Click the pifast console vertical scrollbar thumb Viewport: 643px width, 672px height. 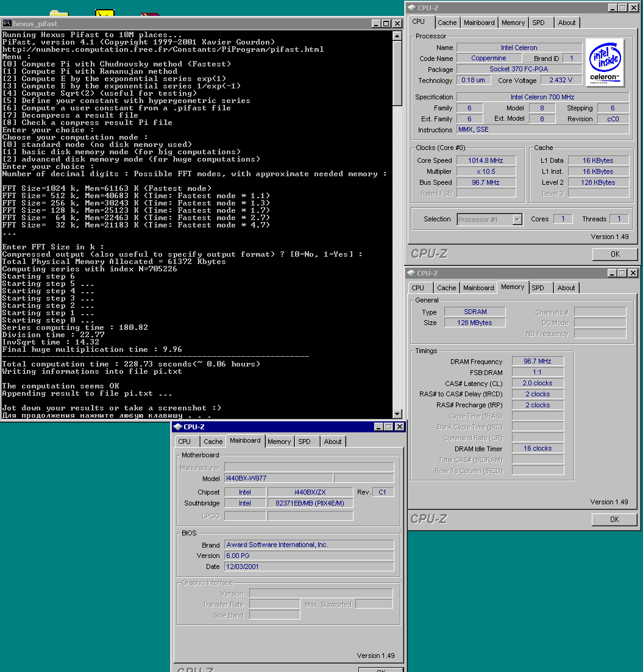point(397,73)
